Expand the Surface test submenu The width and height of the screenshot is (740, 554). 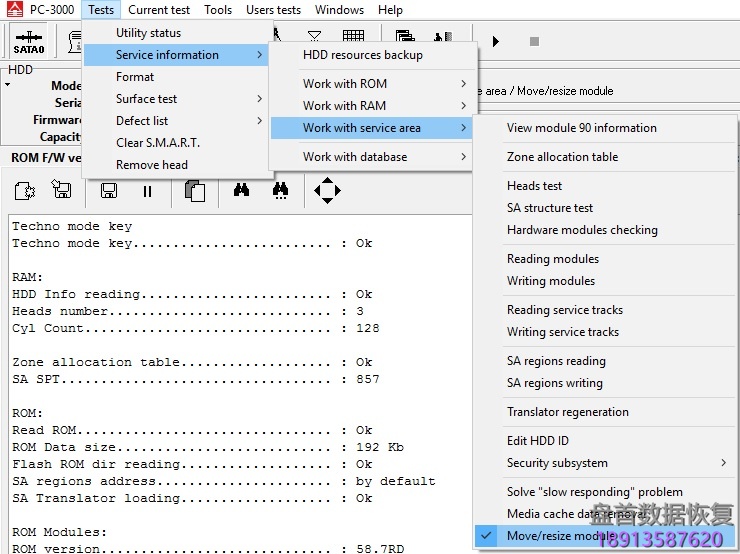tap(146, 99)
